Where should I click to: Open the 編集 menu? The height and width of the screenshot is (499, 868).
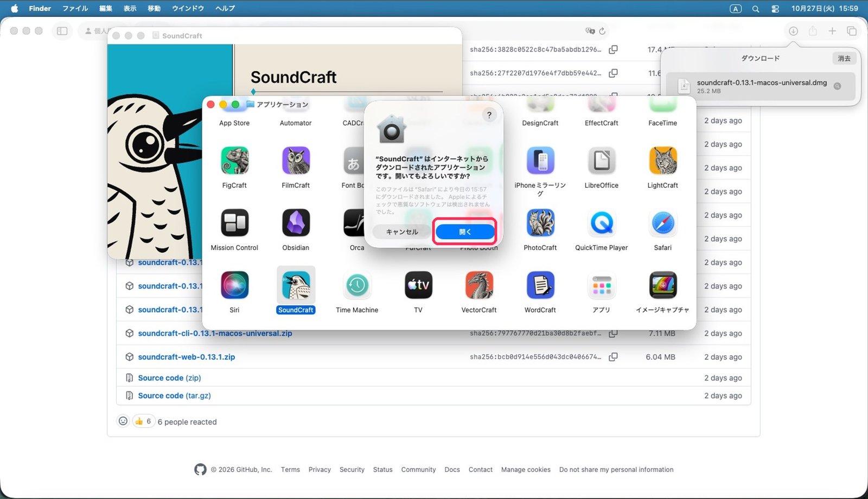[x=106, y=8]
